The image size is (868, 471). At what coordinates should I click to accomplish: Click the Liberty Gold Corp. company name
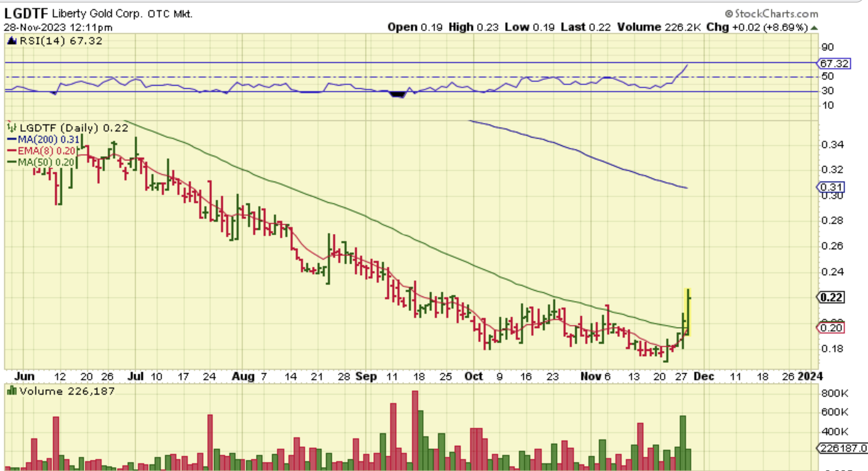(x=97, y=14)
